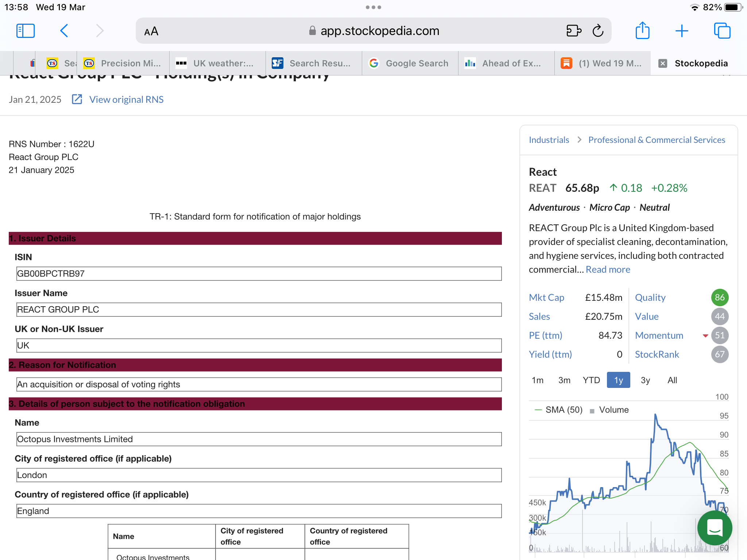Image resolution: width=747 pixels, height=560 pixels.
Task: Select the 3y chart range
Action: (645, 380)
